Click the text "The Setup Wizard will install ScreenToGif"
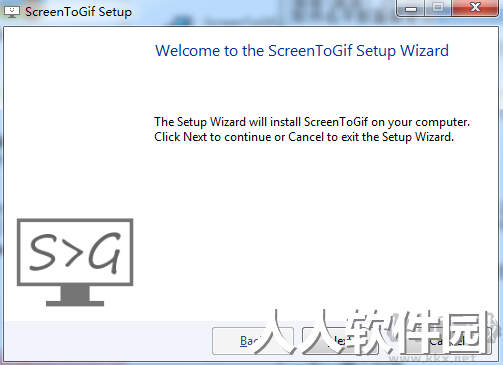The width and height of the screenshot is (503, 365). [x=261, y=122]
